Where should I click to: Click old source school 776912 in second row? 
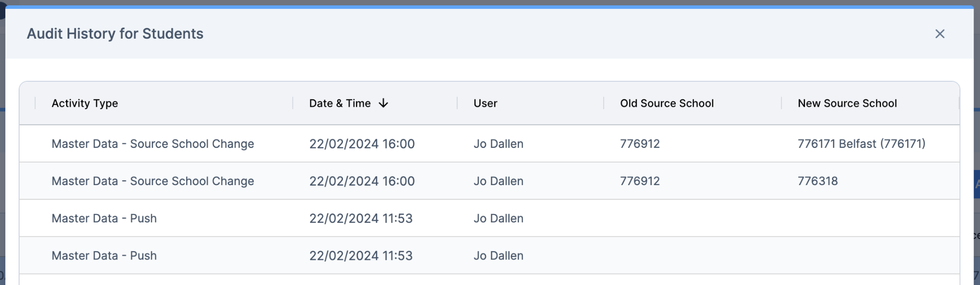click(639, 181)
